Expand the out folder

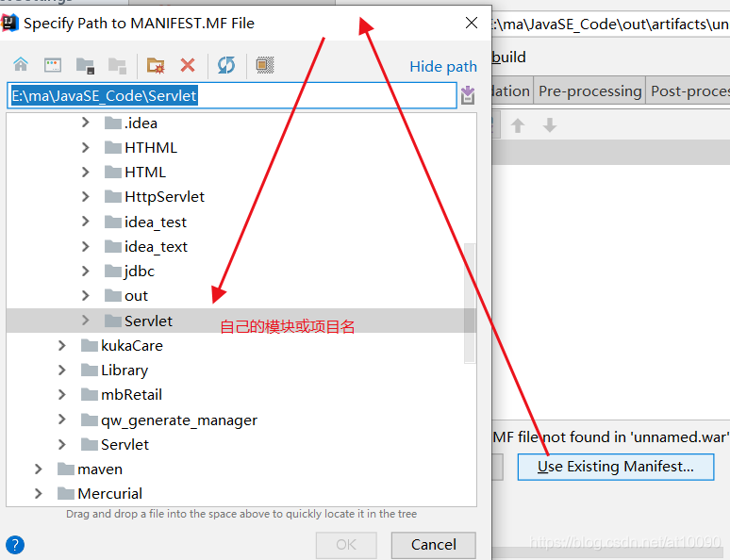pyautogui.click(x=85, y=295)
